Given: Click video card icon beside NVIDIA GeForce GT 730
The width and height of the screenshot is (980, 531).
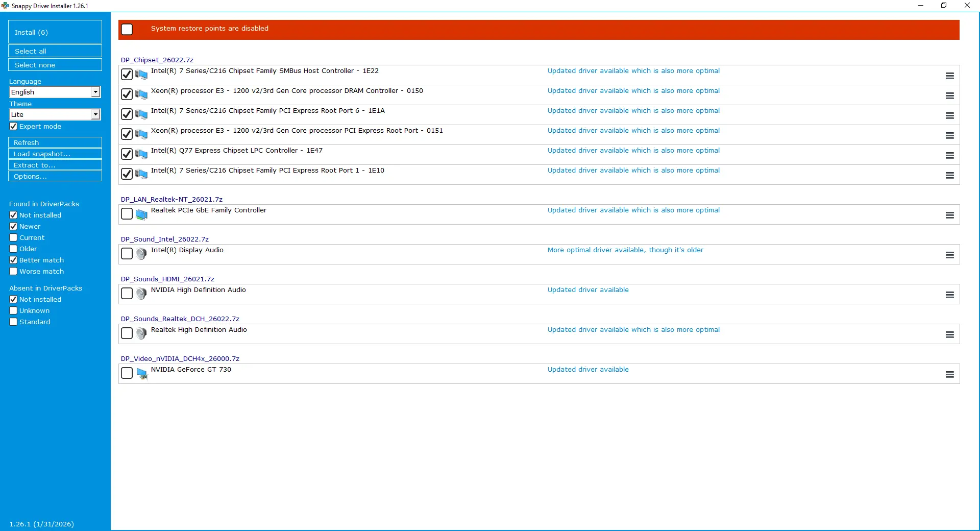Looking at the screenshot, I should pyautogui.click(x=141, y=374).
